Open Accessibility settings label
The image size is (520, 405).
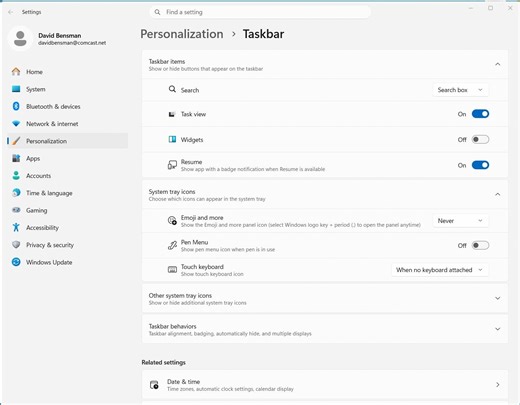click(x=42, y=228)
